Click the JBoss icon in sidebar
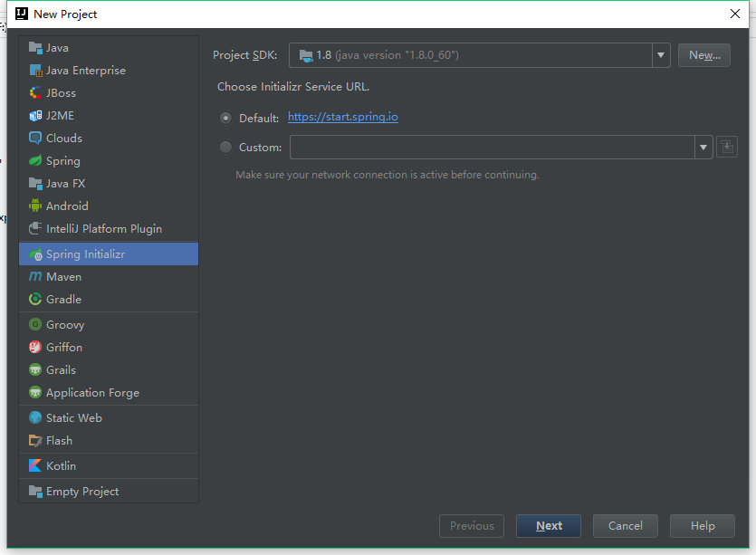 point(35,93)
